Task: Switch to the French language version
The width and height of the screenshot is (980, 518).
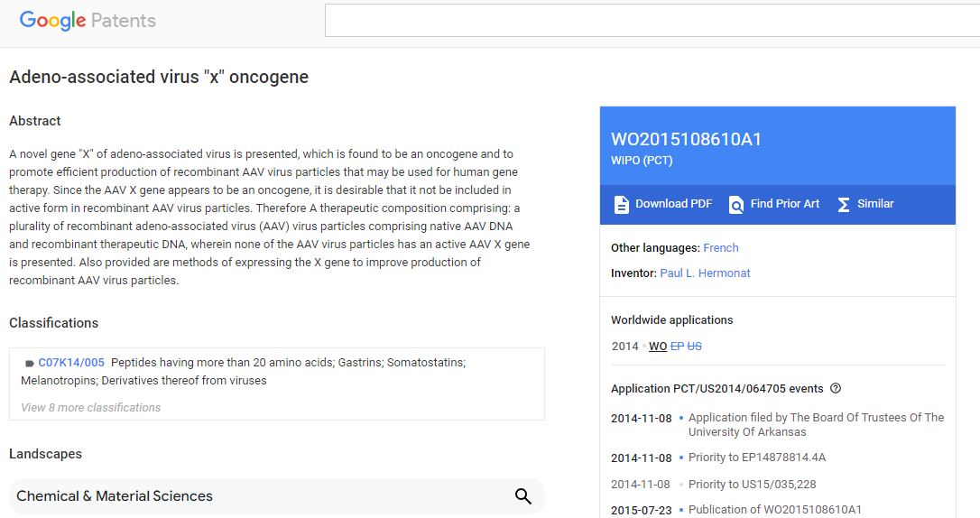Action: (x=721, y=247)
